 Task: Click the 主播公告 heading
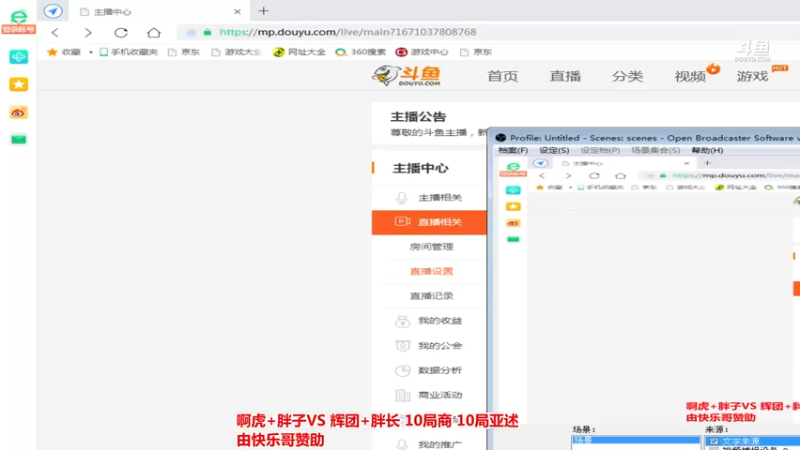click(418, 117)
